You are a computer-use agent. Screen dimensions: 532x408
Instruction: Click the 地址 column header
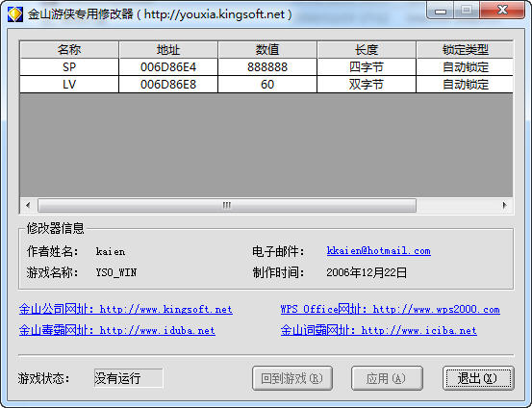tap(168, 50)
